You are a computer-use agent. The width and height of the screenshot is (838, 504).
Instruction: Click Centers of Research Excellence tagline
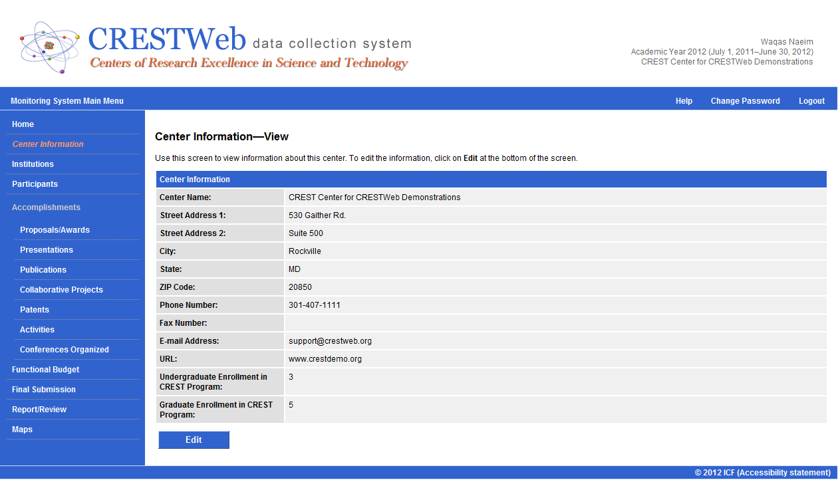click(x=249, y=63)
